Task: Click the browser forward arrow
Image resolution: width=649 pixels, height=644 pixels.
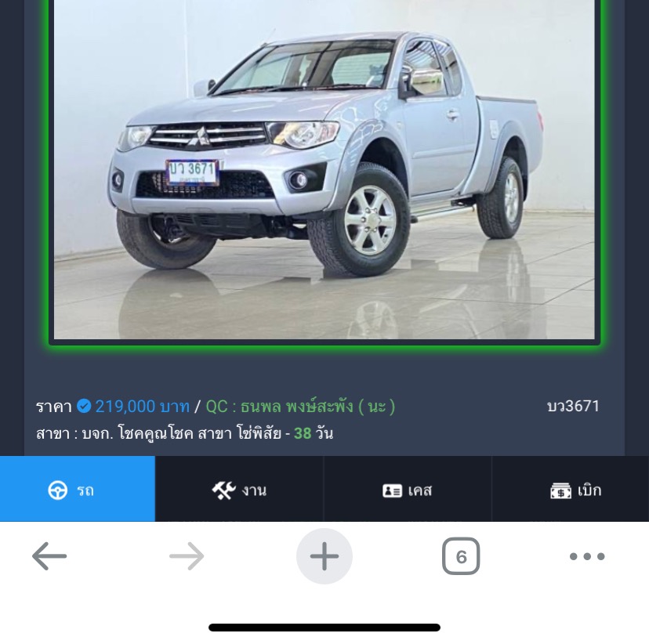Action: (x=187, y=556)
